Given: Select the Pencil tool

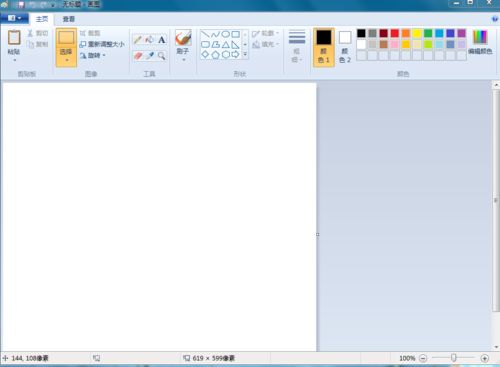Looking at the screenshot, I should 138,40.
